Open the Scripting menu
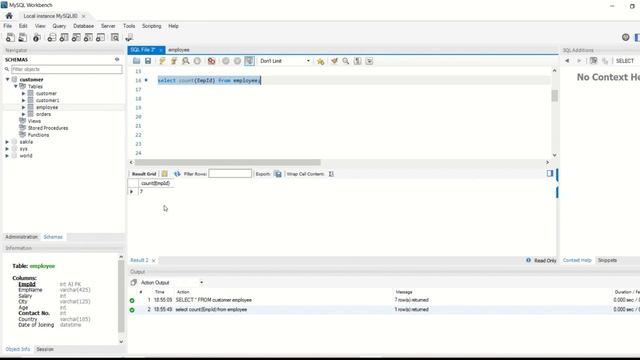Image resolution: width=640 pixels, height=360 pixels. [151, 26]
